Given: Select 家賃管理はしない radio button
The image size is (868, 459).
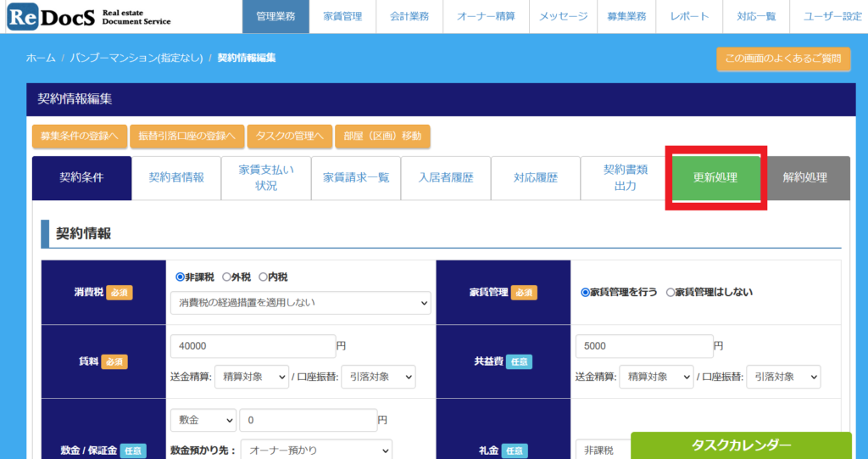Looking at the screenshot, I should pos(670,292).
